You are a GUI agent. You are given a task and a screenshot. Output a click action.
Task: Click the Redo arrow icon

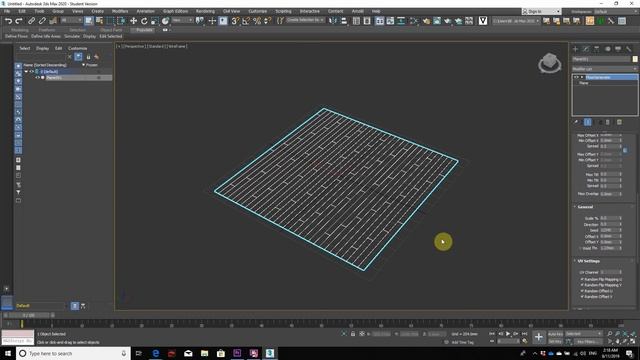(19, 21)
